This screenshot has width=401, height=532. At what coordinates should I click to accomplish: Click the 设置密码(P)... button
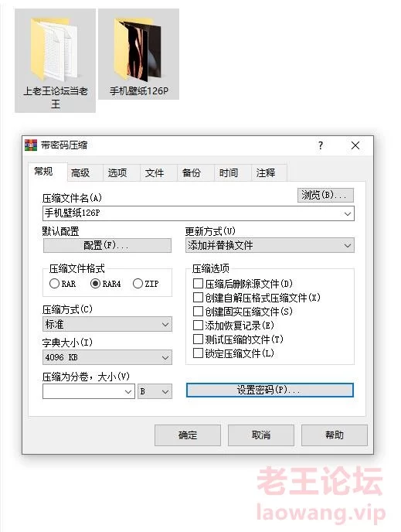(x=270, y=390)
